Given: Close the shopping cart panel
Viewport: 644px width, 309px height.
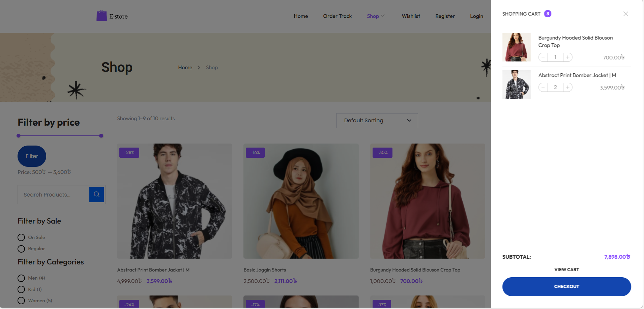Looking at the screenshot, I should (625, 14).
